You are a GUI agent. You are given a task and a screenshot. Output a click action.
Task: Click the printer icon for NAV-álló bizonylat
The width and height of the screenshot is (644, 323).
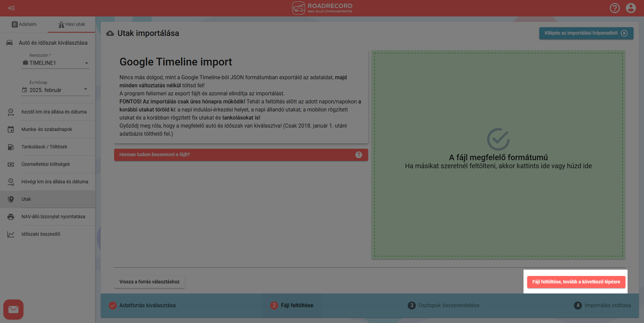11,217
